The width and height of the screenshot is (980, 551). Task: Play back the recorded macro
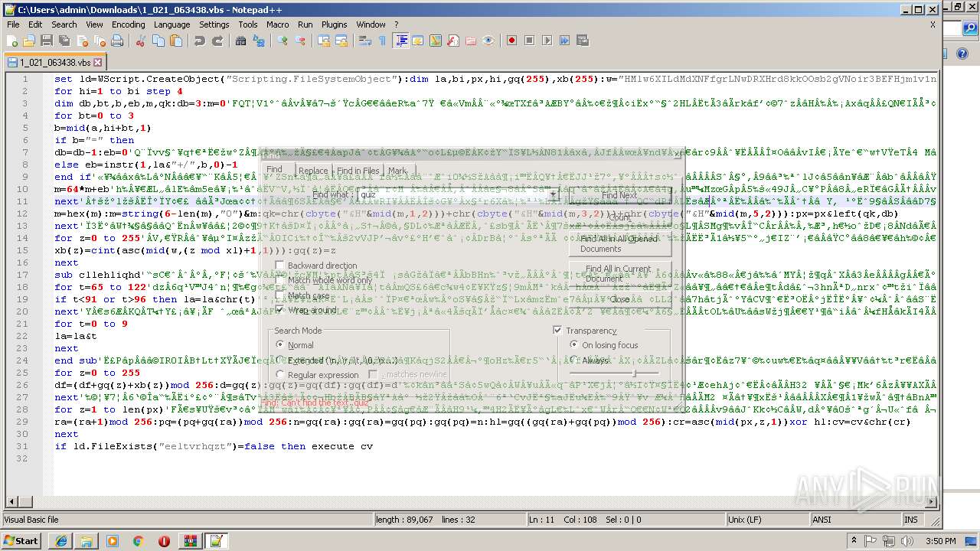pyautogui.click(x=547, y=41)
